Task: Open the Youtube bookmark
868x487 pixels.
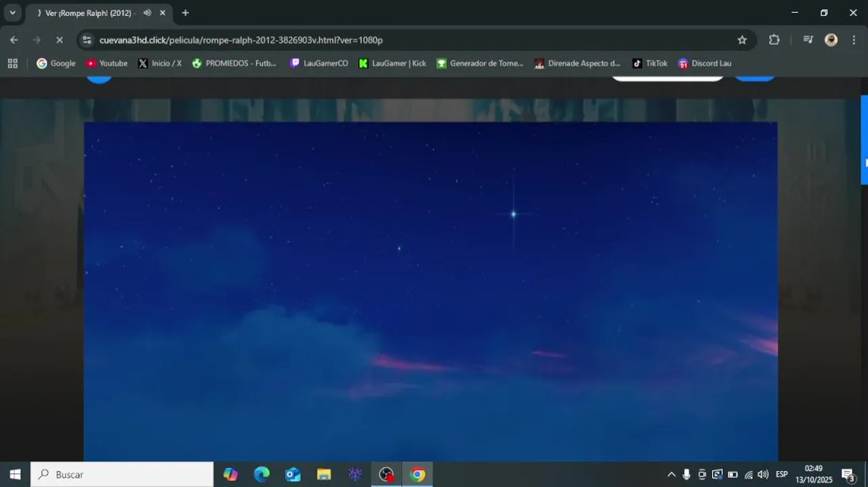Action: pyautogui.click(x=107, y=64)
